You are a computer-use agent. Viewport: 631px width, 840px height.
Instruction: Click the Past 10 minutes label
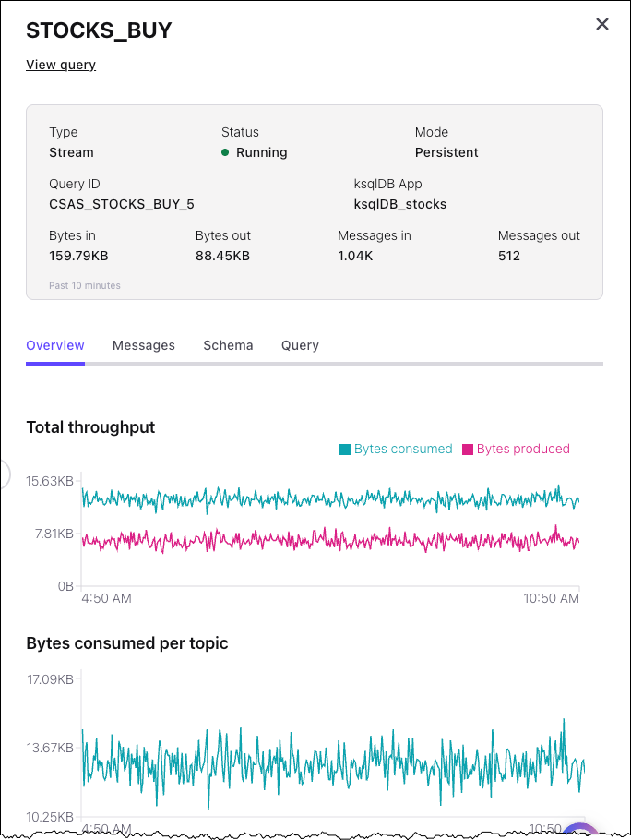tap(85, 286)
